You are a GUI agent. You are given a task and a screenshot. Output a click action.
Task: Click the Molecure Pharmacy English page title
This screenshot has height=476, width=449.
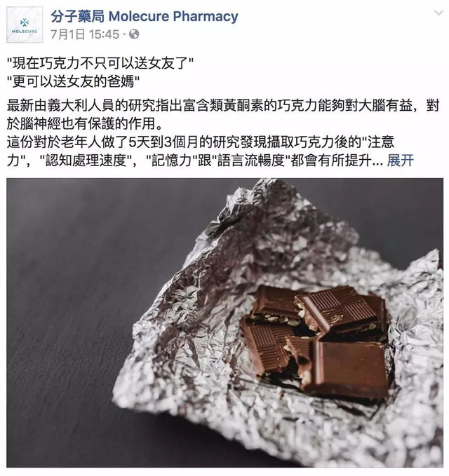coord(173,16)
